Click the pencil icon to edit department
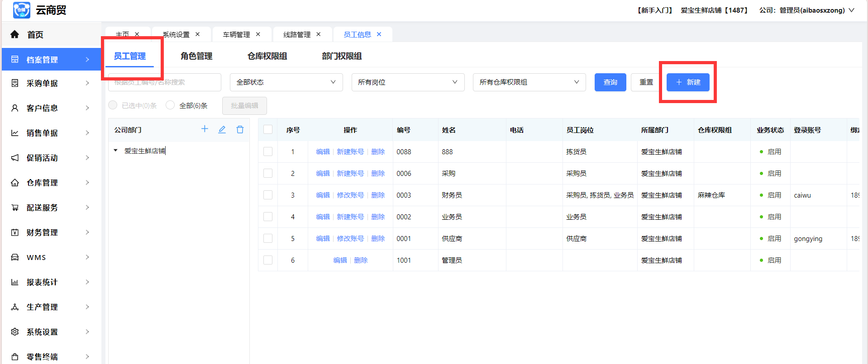This screenshot has height=364, width=868. coord(222,130)
